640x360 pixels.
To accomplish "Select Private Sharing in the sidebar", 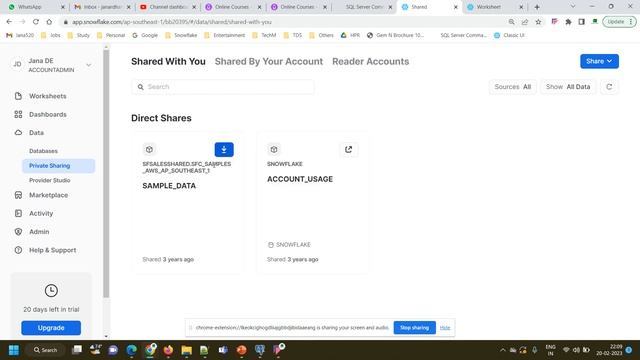I will 58,166.
